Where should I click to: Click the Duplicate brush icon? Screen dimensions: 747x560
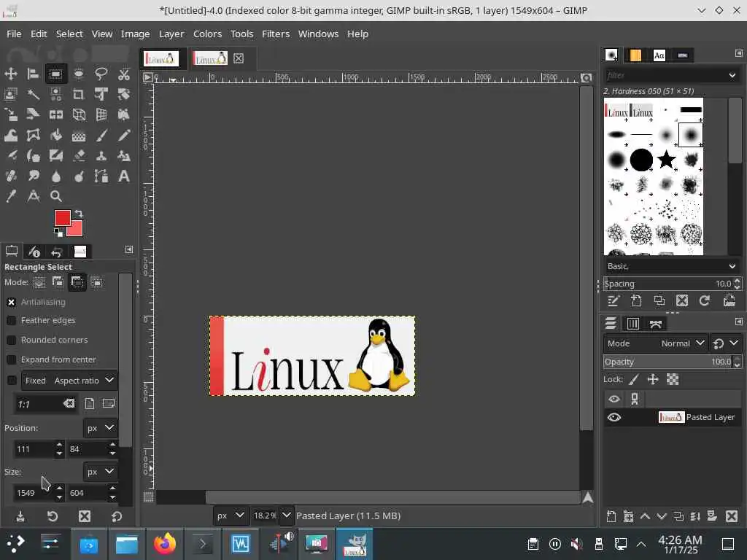tap(659, 300)
